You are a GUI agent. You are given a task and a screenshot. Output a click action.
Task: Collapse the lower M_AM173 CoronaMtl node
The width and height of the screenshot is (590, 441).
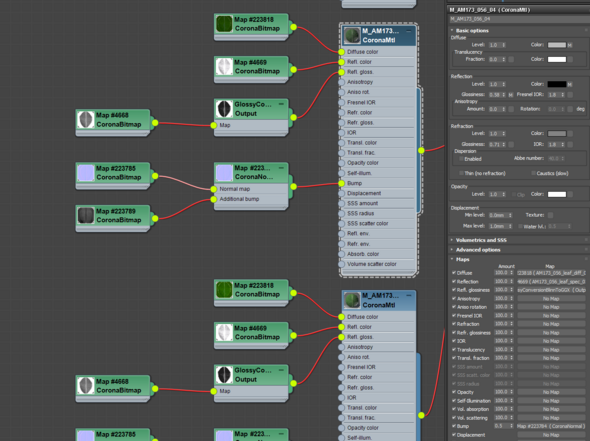(409, 296)
